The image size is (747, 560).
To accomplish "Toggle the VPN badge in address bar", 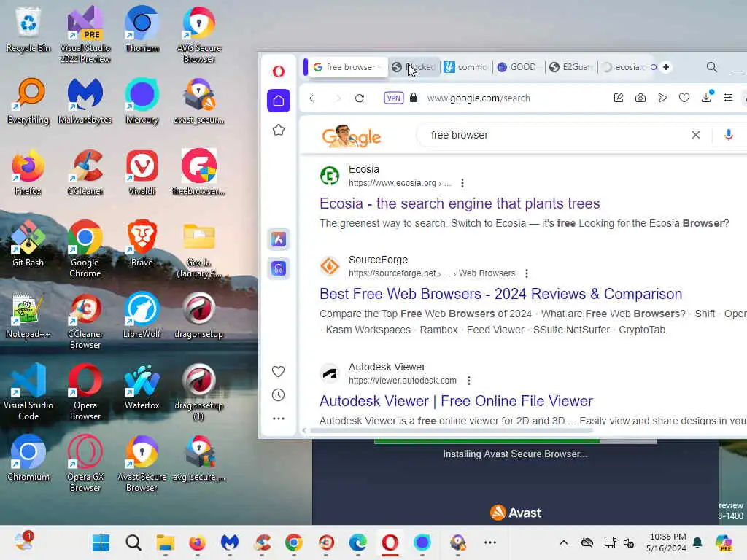I will coord(393,98).
